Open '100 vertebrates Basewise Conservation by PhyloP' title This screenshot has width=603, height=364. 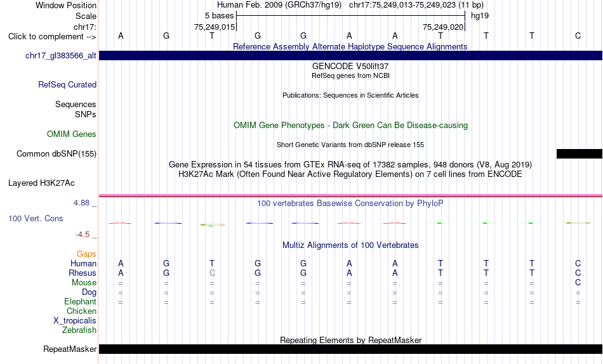point(350,204)
